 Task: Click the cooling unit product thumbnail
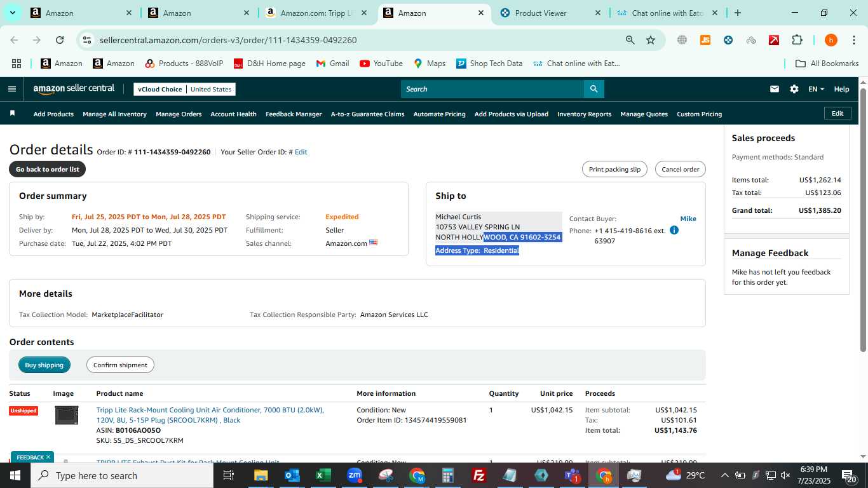[x=66, y=416]
